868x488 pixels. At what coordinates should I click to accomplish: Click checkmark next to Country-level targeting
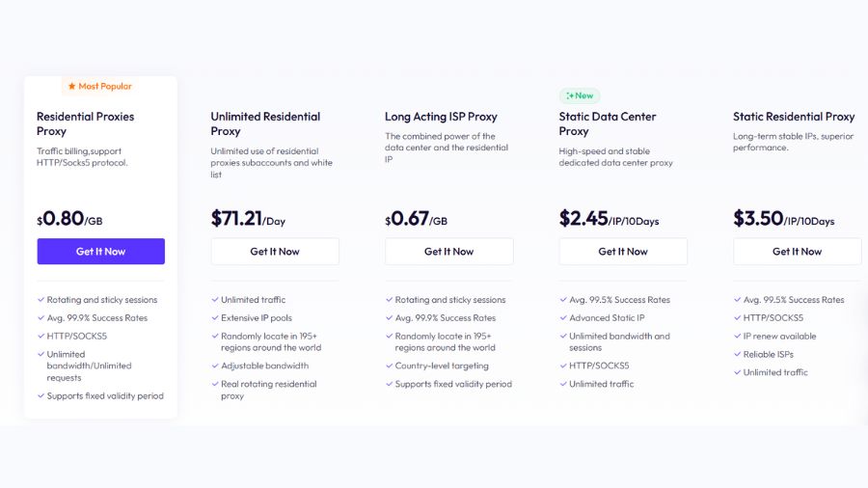tap(389, 366)
